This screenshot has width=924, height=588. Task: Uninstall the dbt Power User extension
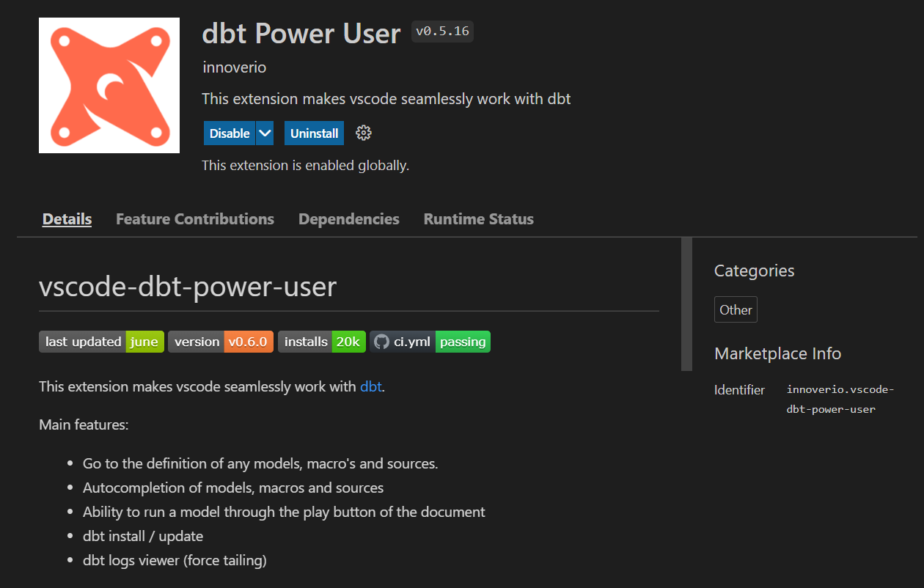(x=314, y=133)
